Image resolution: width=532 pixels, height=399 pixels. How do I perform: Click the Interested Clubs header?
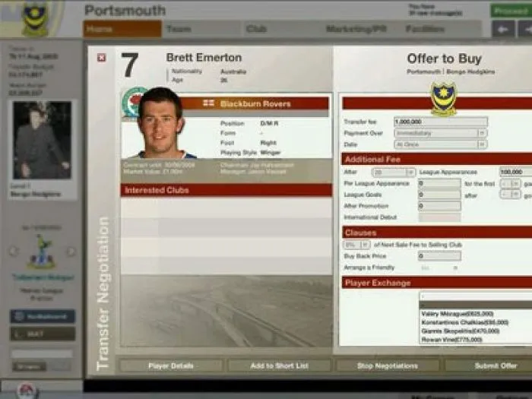click(226, 190)
